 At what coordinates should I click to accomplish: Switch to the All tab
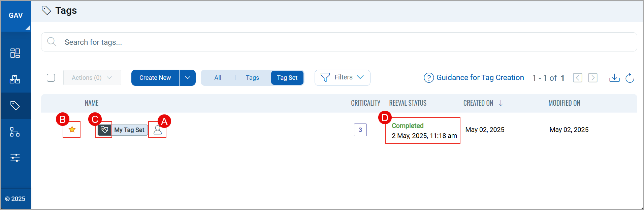click(x=218, y=78)
